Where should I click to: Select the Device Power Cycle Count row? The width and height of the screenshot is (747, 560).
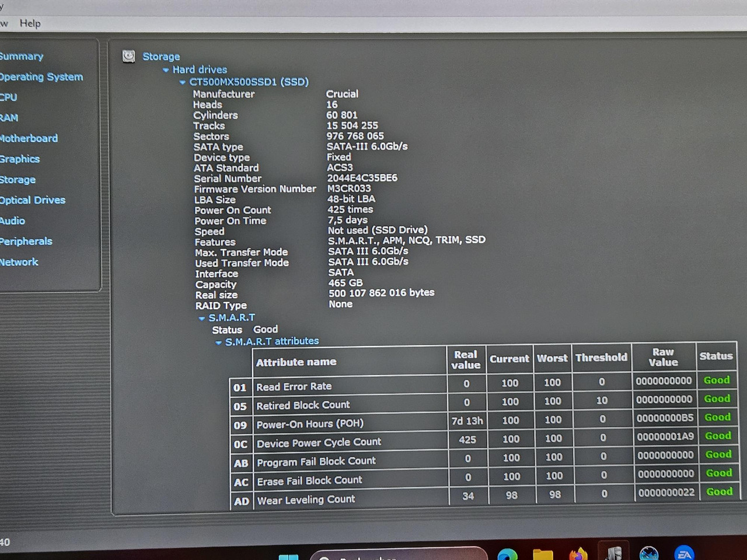pyautogui.click(x=484, y=440)
